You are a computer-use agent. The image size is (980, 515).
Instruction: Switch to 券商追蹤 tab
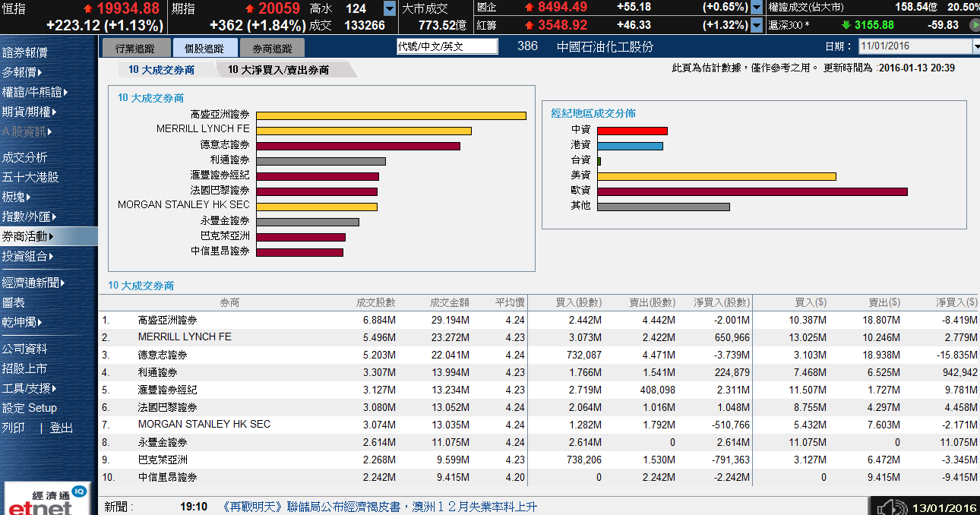coord(272,48)
